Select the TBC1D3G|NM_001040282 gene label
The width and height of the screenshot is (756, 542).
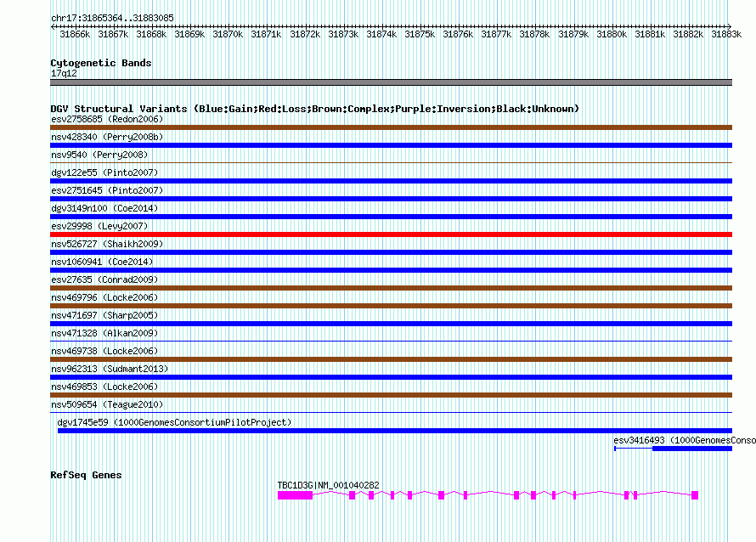click(329, 485)
